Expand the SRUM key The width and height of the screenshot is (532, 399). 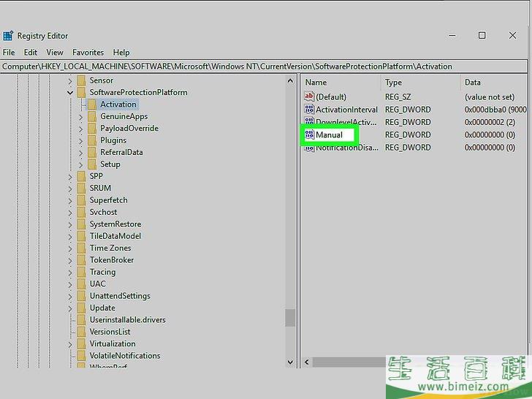[70, 189]
